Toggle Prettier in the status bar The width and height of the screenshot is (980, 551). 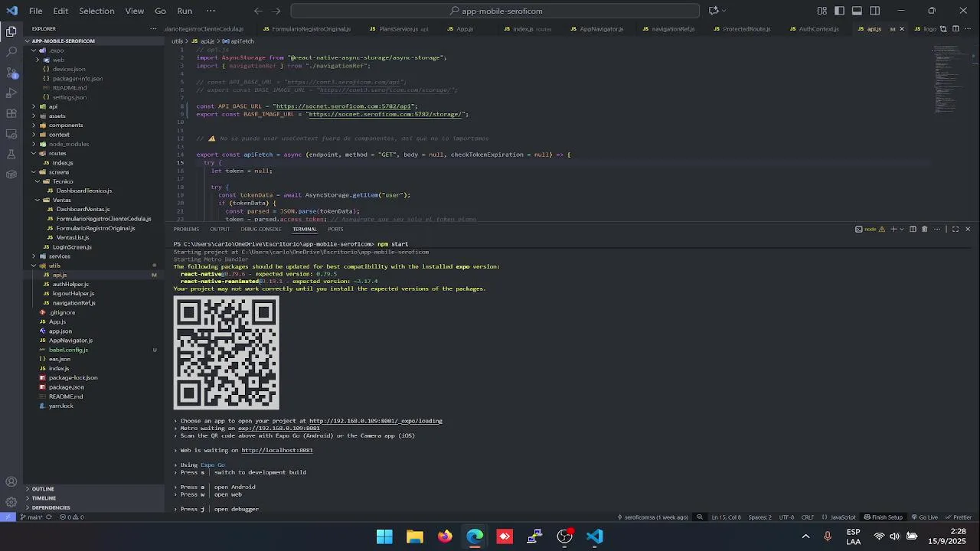click(x=958, y=517)
